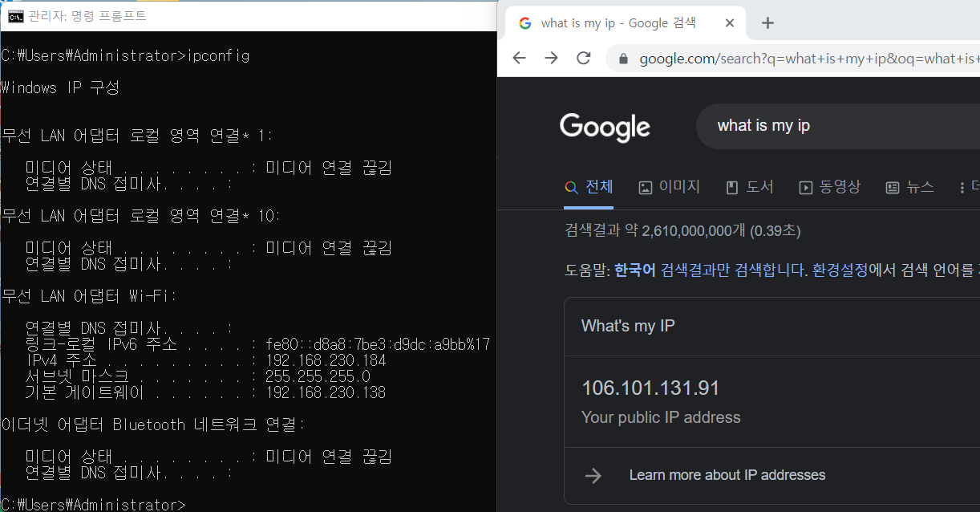
Task: Switch to the 도서 search tab
Action: [x=750, y=187]
